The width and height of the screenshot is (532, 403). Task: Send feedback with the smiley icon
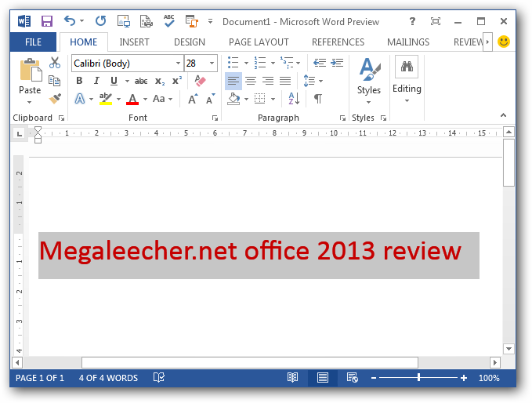504,42
